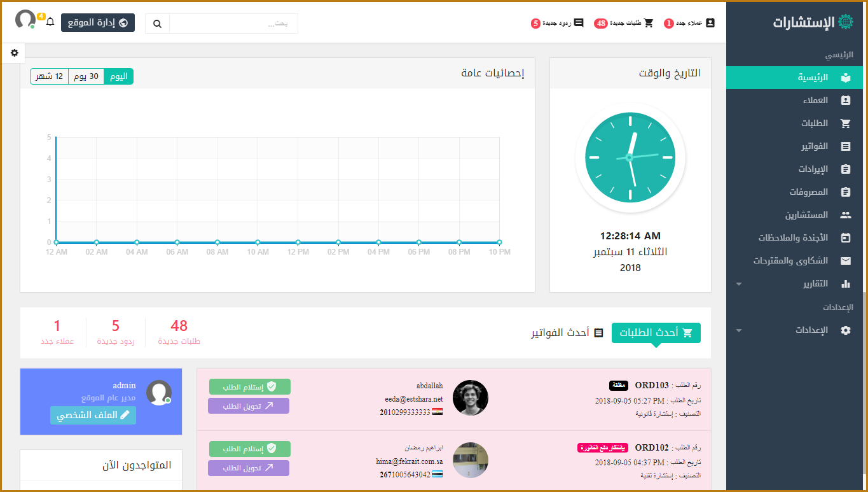This screenshot has width=868, height=492.
Task: Click the admin avatar in top bar
Action: (x=25, y=20)
